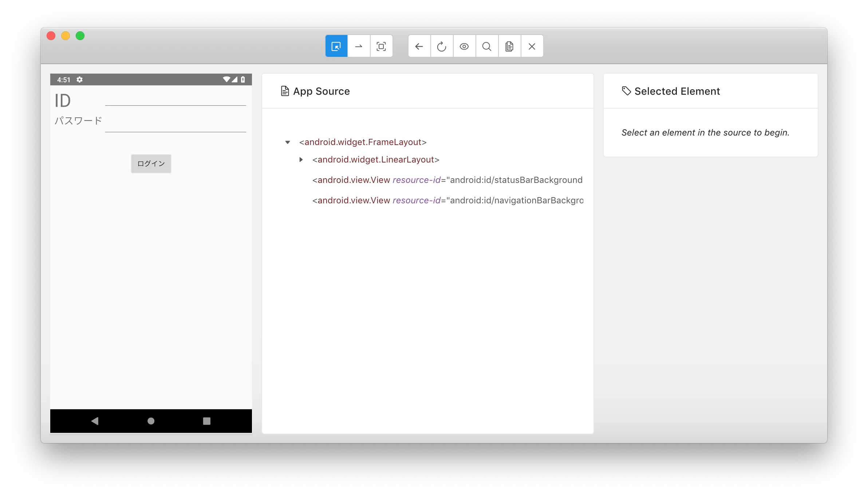Select the statusBarBackground View element

point(447,180)
